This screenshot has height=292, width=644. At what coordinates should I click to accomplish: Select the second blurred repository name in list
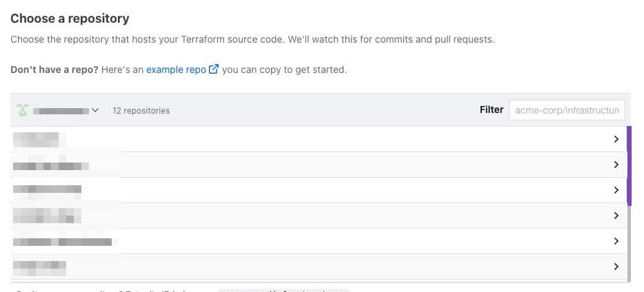[x=51, y=165]
